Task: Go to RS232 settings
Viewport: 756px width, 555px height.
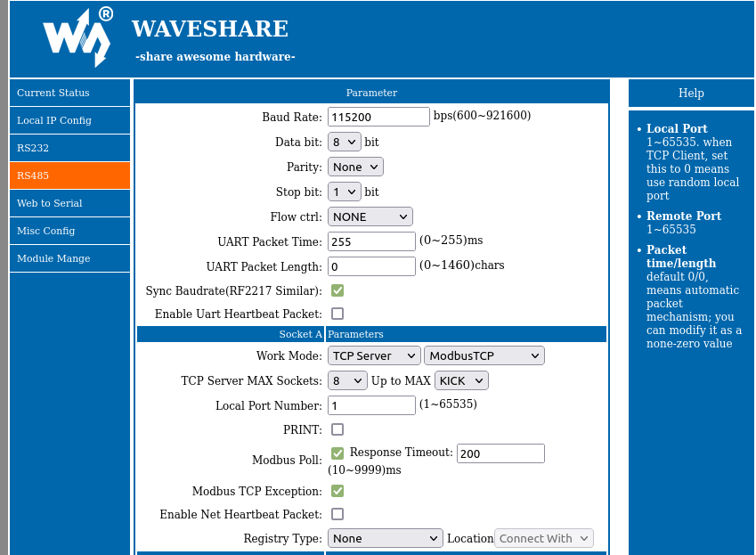Action: point(69,148)
